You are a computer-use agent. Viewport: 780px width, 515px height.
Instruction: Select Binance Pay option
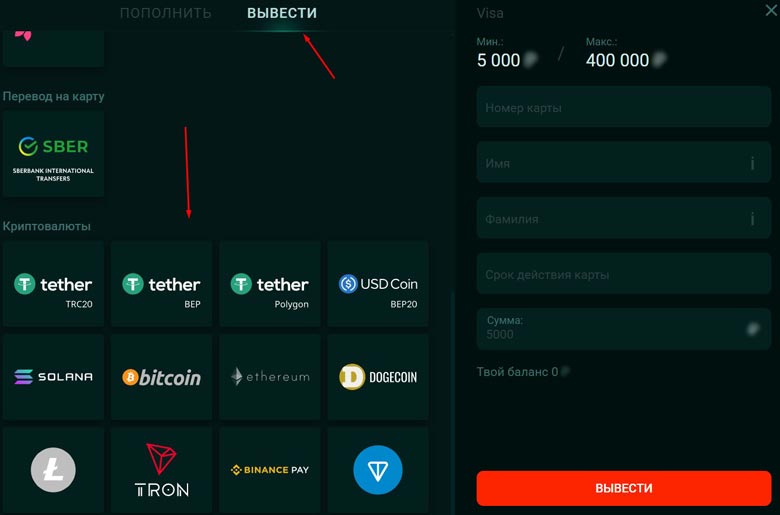tap(270, 470)
